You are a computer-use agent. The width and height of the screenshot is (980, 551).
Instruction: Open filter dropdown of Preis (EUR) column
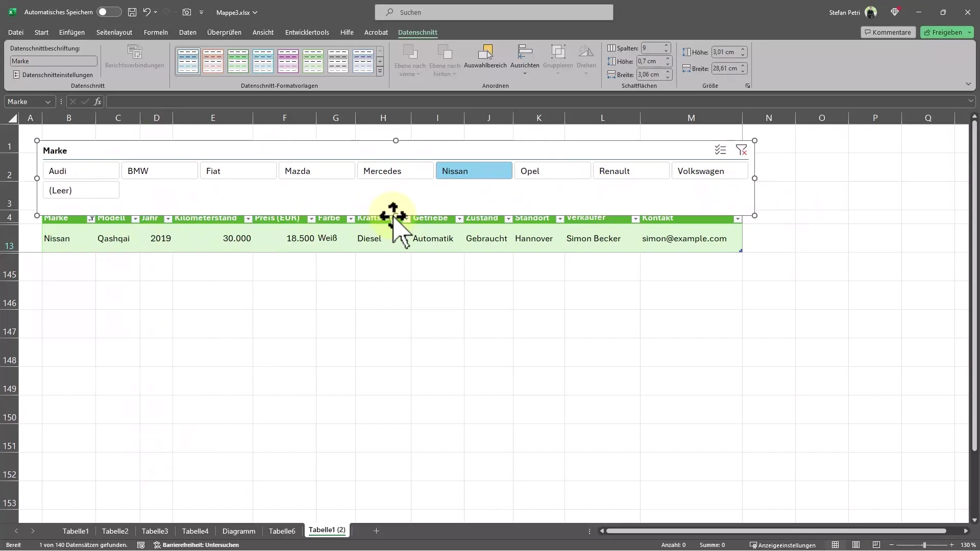[x=311, y=219]
